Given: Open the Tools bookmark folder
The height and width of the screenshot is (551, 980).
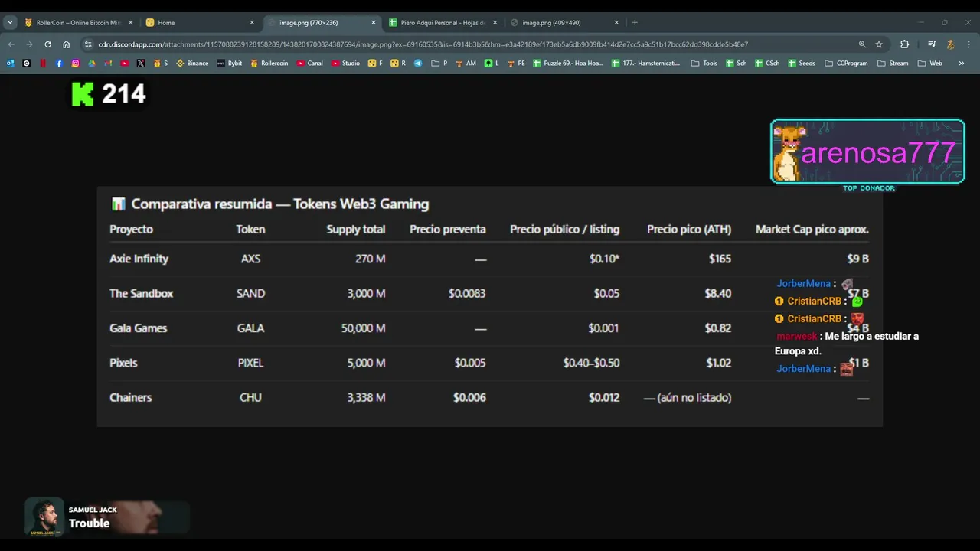Looking at the screenshot, I should [704, 64].
